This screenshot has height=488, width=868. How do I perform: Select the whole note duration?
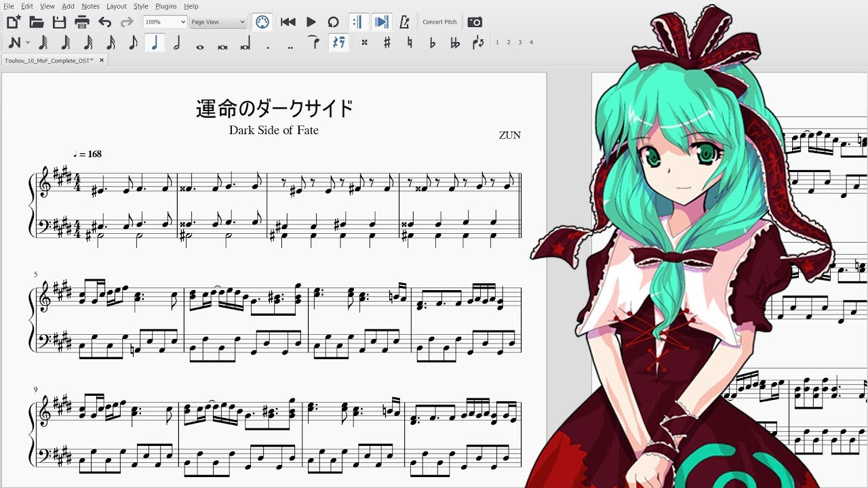[199, 46]
